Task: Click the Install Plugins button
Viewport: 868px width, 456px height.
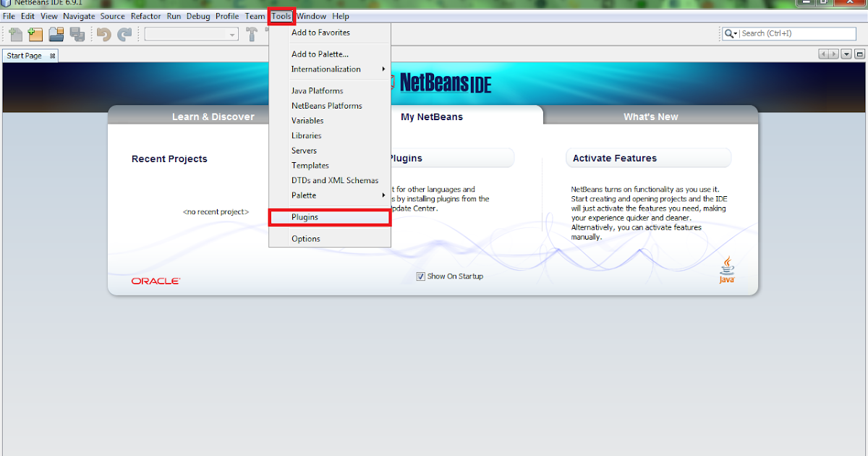Action: pyautogui.click(x=452, y=158)
